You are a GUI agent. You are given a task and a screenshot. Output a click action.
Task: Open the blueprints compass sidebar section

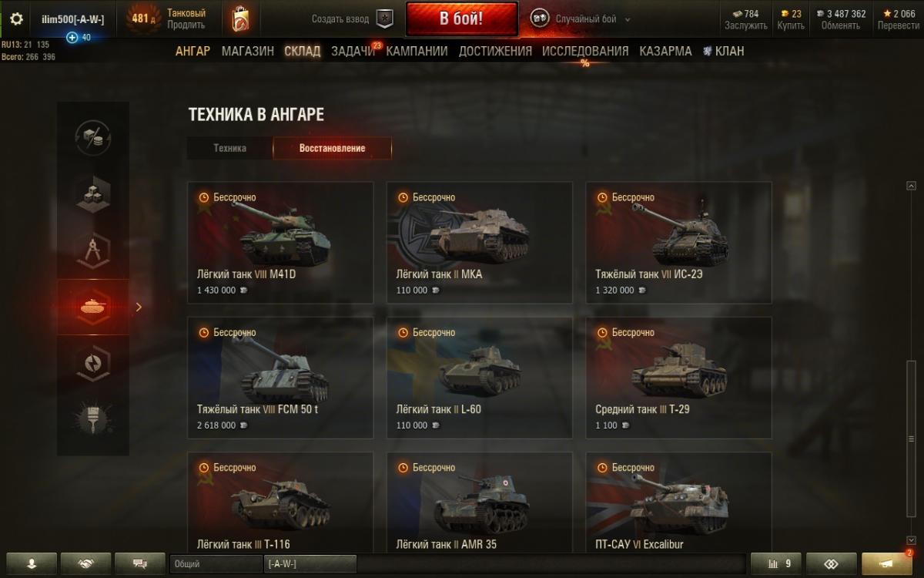click(93, 250)
